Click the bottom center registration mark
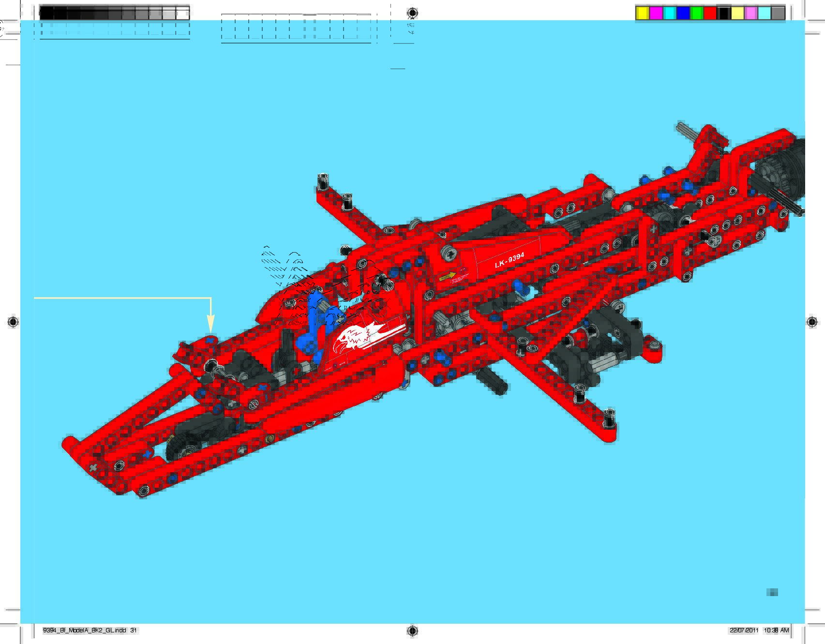The width and height of the screenshot is (825, 644). coord(412,630)
